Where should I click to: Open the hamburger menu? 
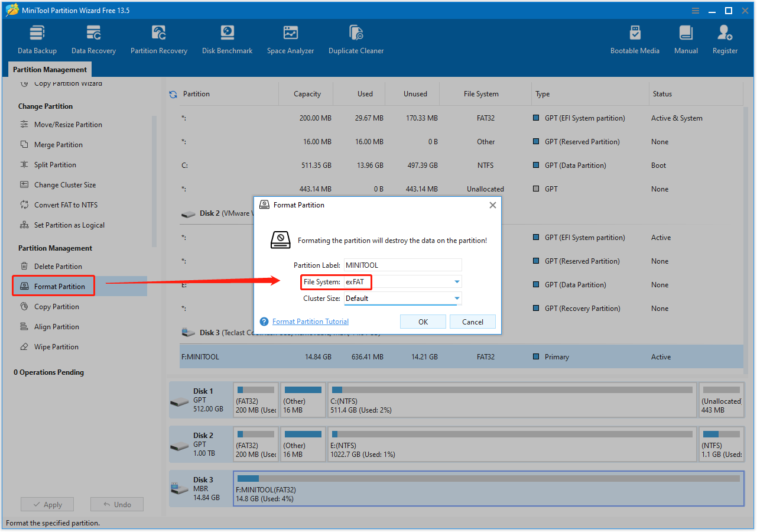pos(694,10)
